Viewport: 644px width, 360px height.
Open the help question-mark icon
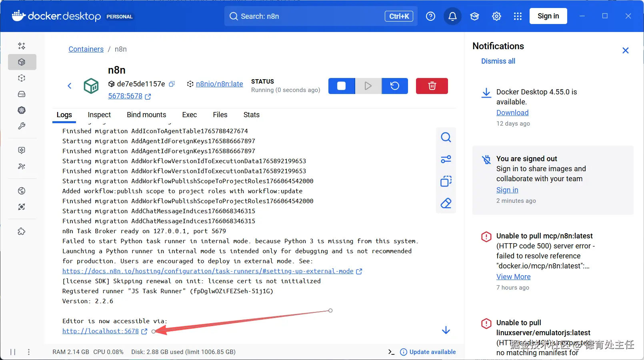click(430, 16)
